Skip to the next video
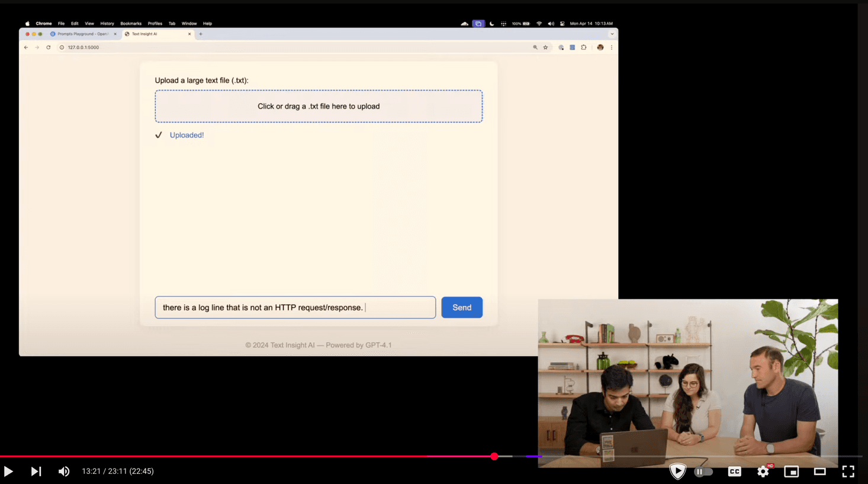This screenshot has height=484, width=868. (36, 472)
